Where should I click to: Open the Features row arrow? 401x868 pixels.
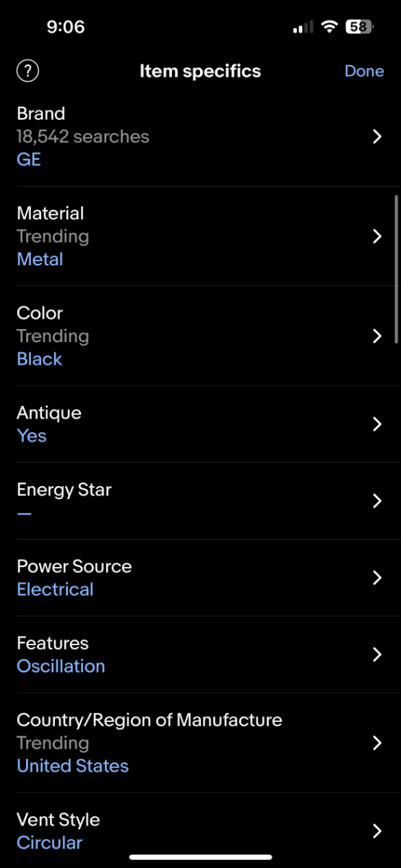point(376,655)
